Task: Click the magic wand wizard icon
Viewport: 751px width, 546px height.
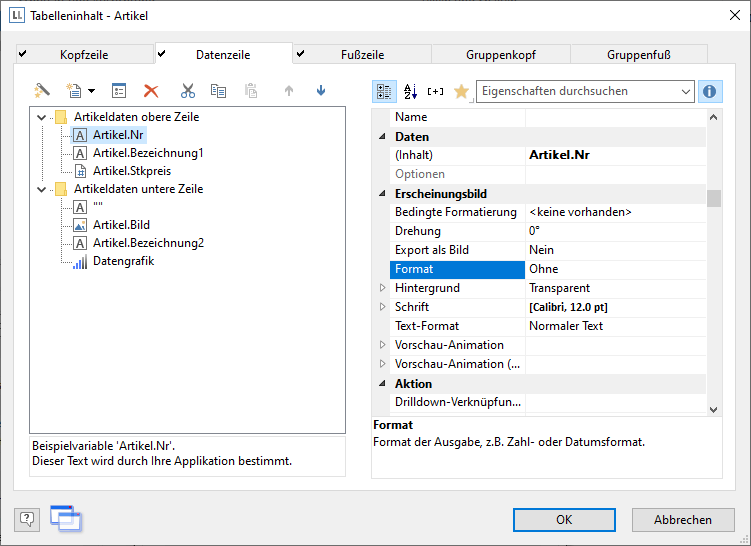Action: click(x=42, y=91)
